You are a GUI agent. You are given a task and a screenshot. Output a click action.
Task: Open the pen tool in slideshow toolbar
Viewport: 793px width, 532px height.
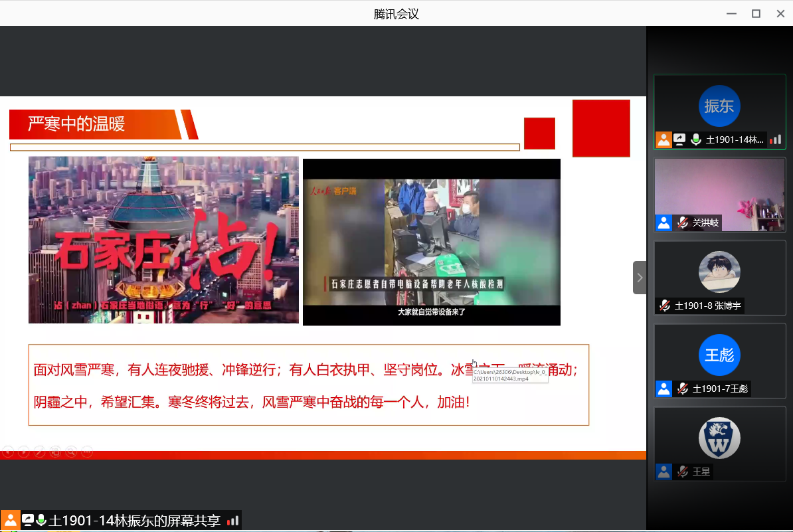tap(40, 452)
